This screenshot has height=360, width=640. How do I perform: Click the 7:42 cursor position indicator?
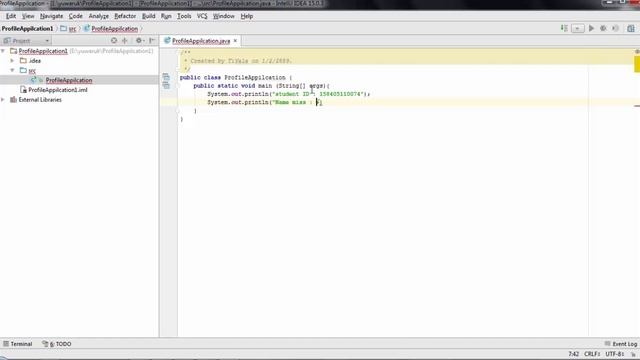pyautogui.click(x=573, y=354)
